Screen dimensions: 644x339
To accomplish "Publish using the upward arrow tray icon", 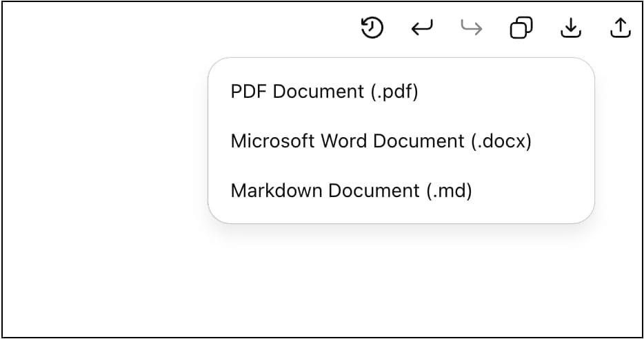I will (620, 28).
